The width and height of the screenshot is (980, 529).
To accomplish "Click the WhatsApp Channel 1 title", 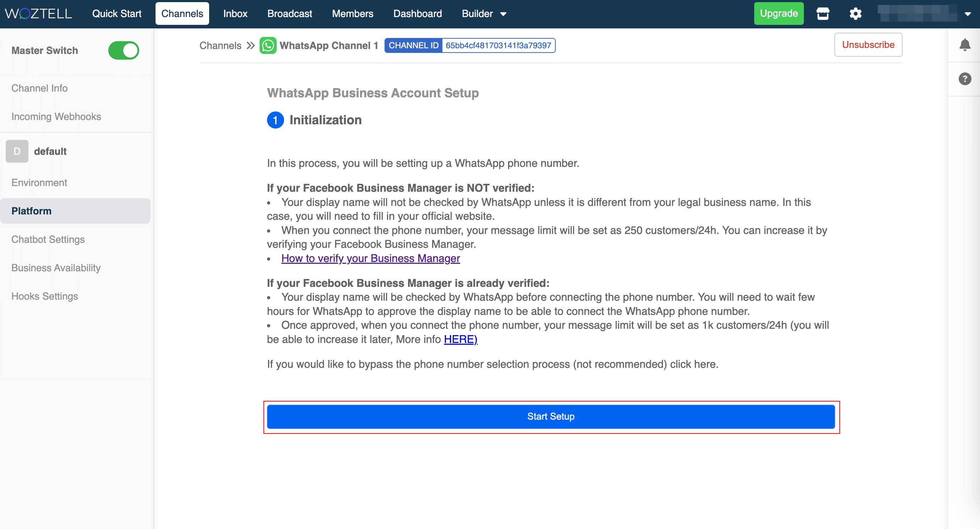I will (329, 46).
